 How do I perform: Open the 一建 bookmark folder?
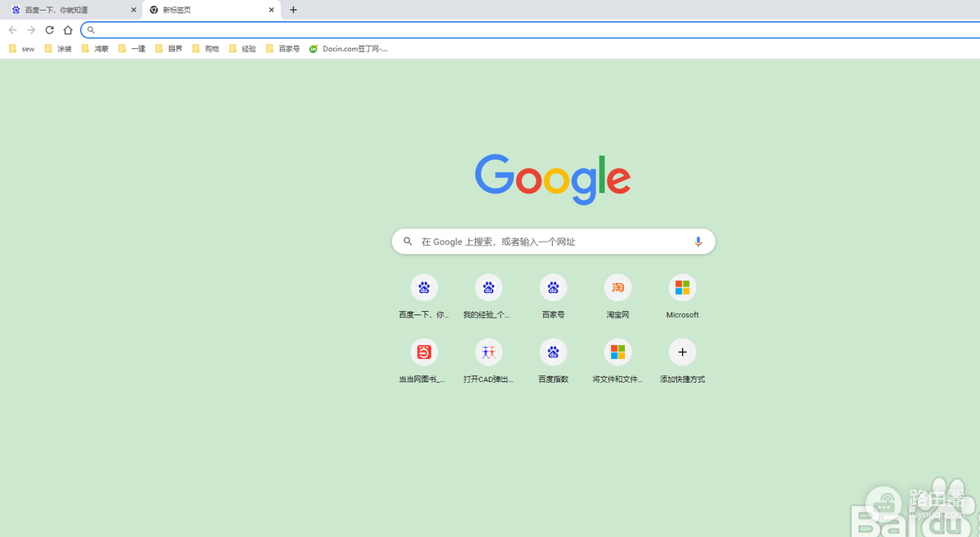point(131,49)
